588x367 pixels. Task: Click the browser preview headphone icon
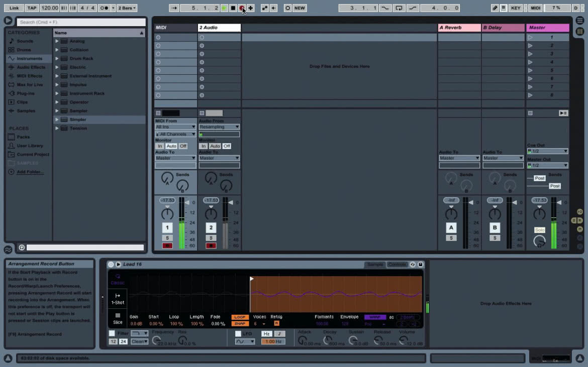tap(22, 248)
